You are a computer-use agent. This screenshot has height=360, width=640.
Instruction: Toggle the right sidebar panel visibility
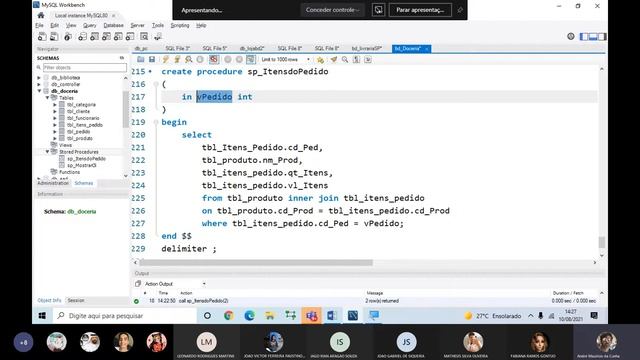coord(602,37)
